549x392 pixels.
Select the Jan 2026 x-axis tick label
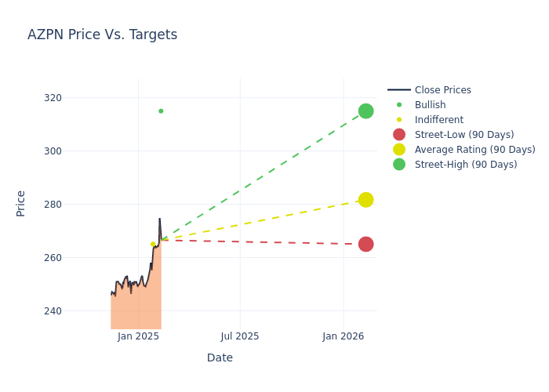point(343,336)
